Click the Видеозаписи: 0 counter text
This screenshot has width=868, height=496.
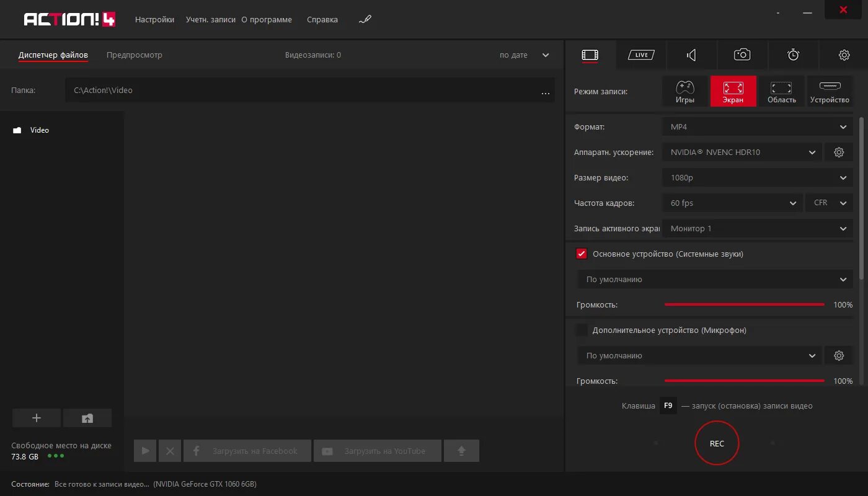tap(313, 55)
